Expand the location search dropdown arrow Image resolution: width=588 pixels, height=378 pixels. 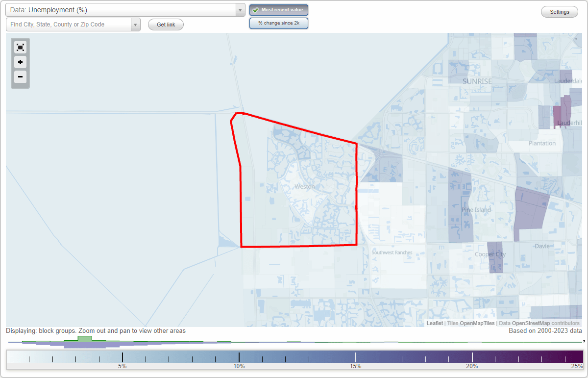pyautogui.click(x=136, y=24)
